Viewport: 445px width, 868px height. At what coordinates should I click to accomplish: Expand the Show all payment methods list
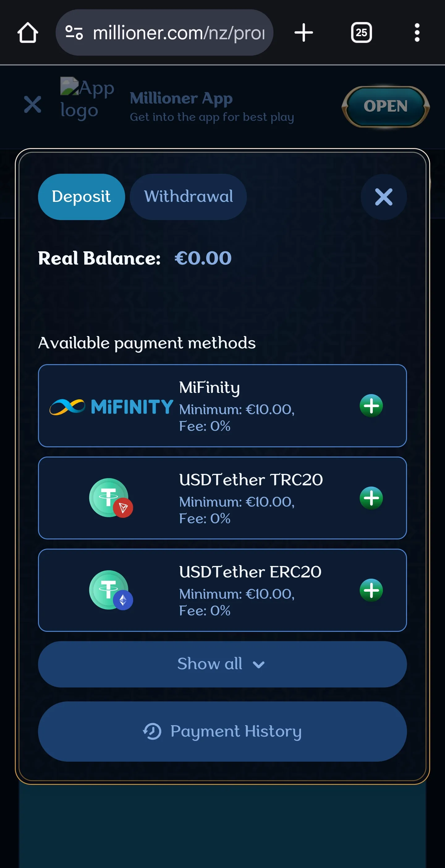[x=222, y=664]
